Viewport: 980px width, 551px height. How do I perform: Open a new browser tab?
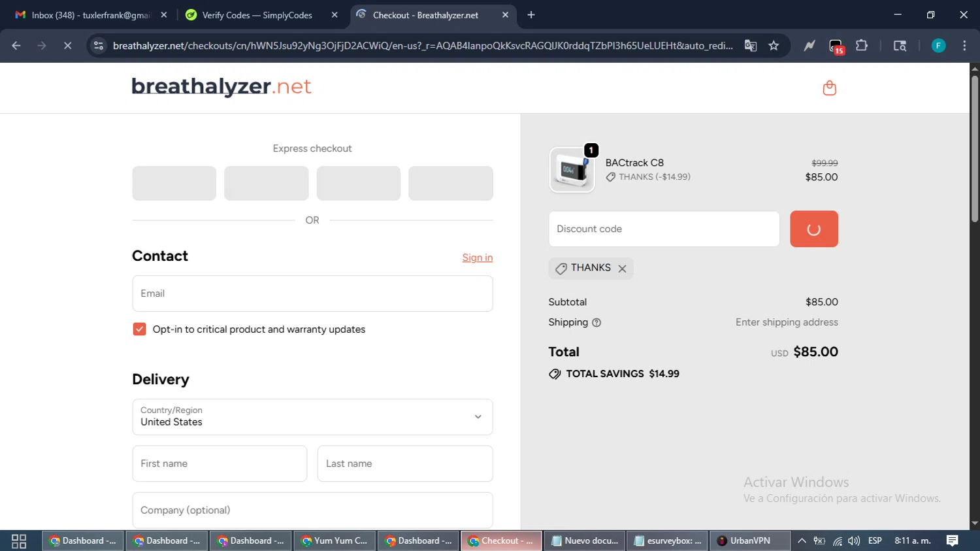pyautogui.click(x=531, y=15)
